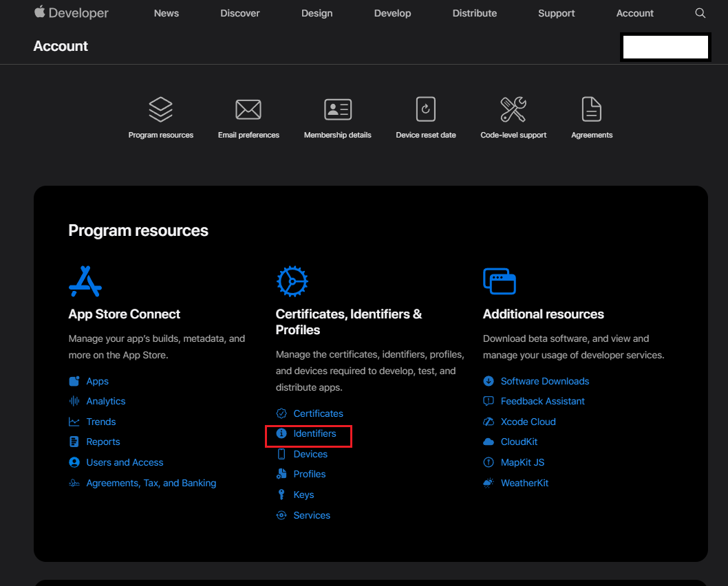The width and height of the screenshot is (728, 586).
Task: Open the Reports link
Action: tap(103, 442)
